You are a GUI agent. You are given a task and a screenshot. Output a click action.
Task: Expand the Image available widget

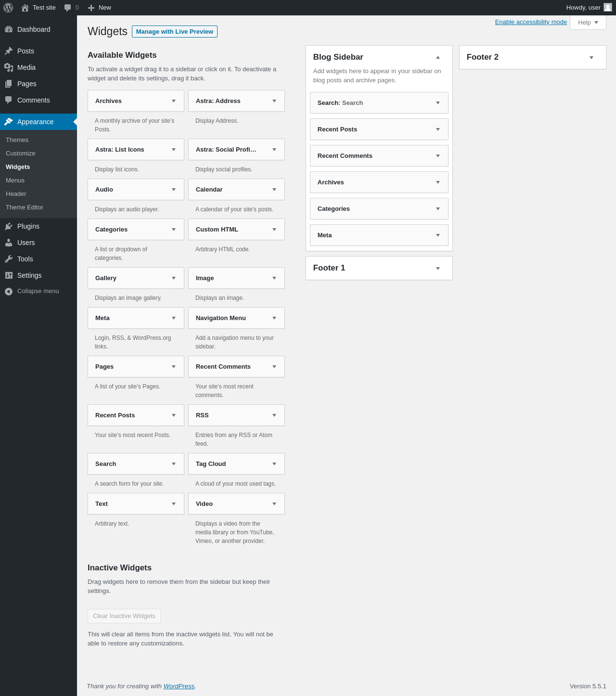274,278
